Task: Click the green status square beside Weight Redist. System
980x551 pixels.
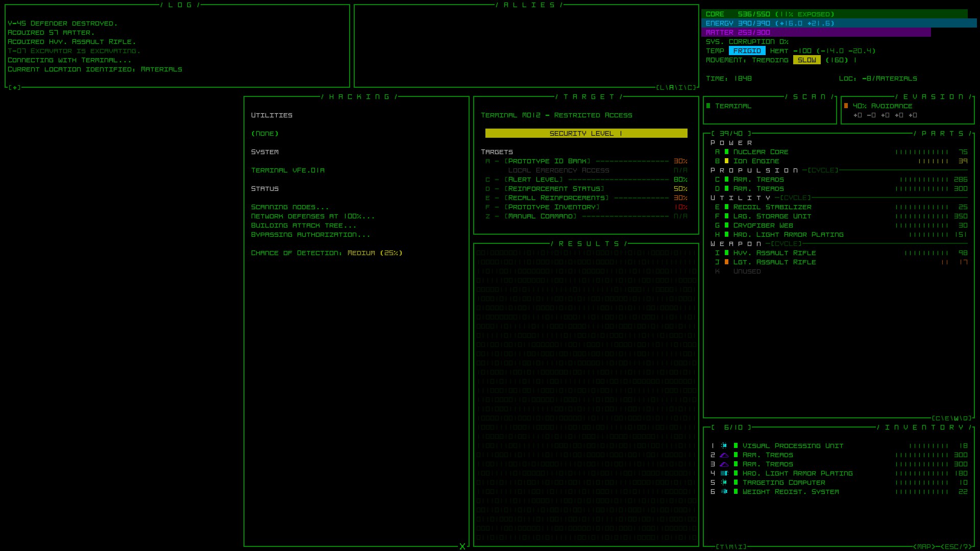Action: pos(736,492)
